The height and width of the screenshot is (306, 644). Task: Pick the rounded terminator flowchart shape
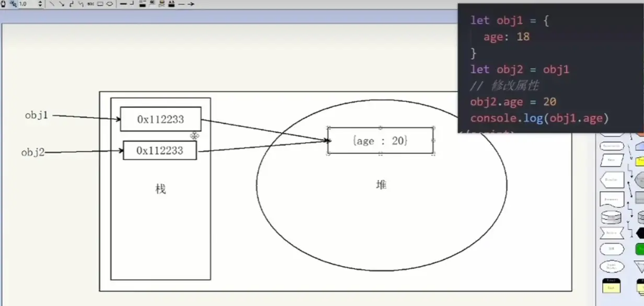(612, 146)
